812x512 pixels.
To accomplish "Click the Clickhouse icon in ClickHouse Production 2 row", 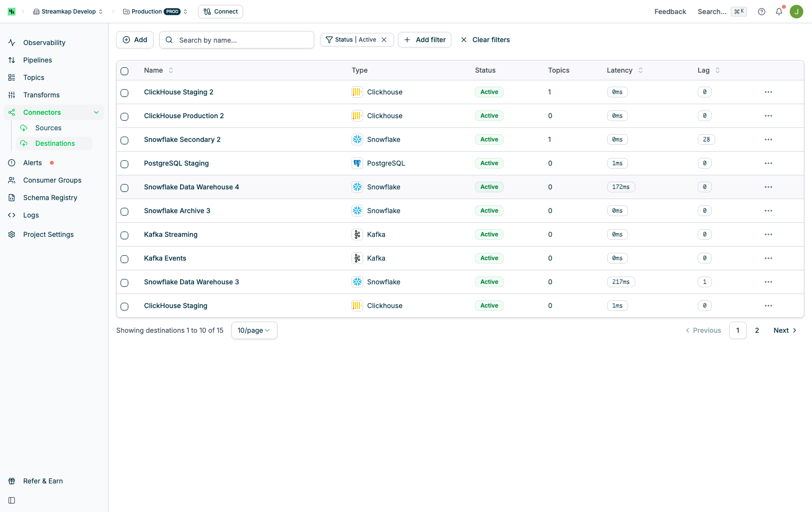I will 357,116.
